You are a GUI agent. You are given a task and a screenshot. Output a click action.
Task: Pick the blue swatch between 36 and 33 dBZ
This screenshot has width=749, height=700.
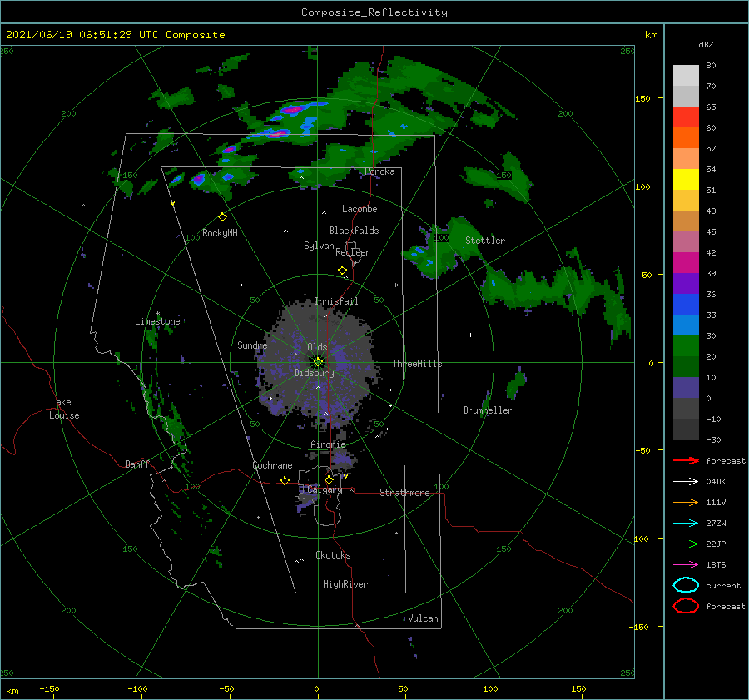point(686,305)
